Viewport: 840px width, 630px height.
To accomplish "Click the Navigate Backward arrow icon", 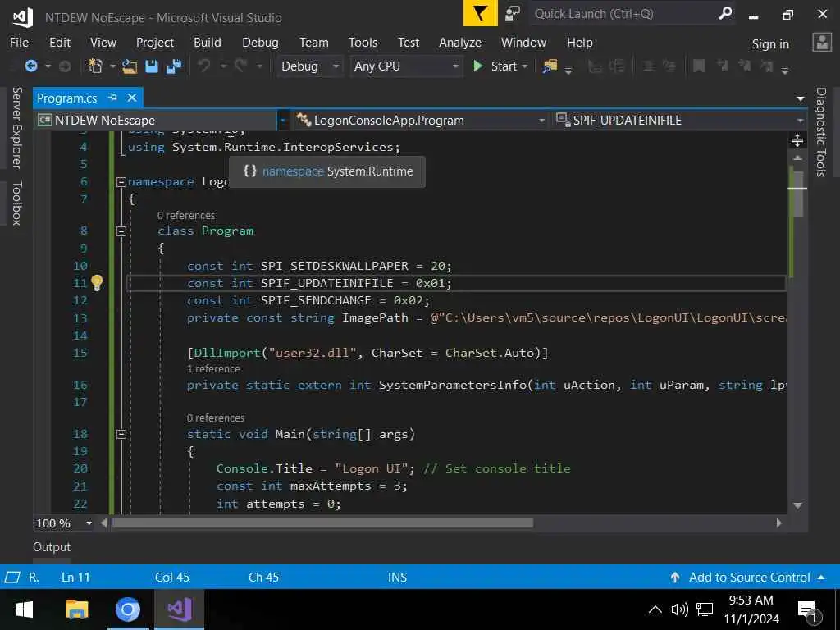I will pos(31,66).
